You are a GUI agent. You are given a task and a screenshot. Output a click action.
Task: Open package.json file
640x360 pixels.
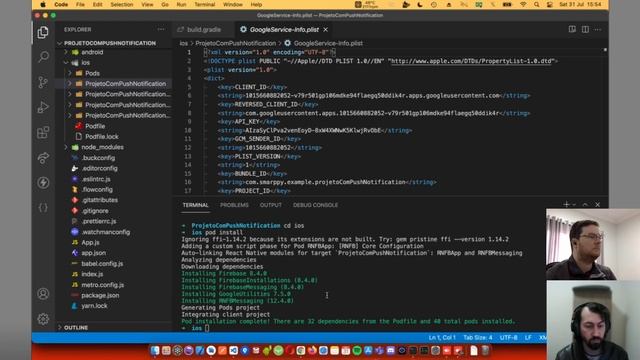(x=100, y=295)
